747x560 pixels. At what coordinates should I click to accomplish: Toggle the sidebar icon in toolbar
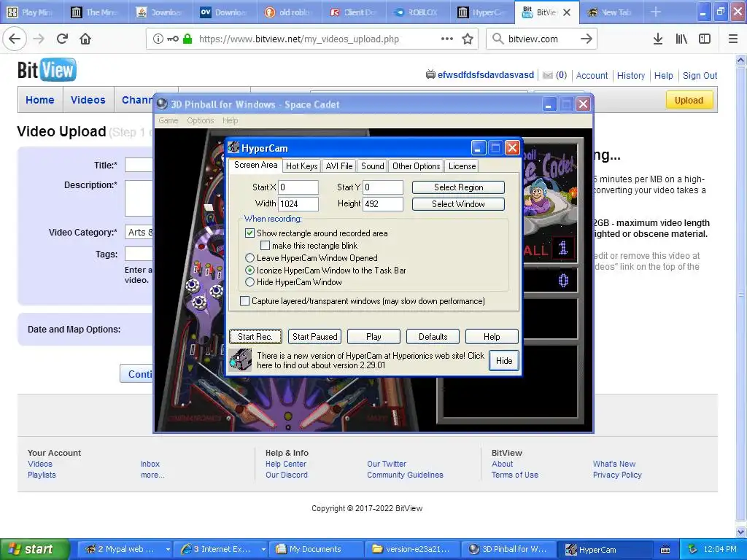point(705,39)
